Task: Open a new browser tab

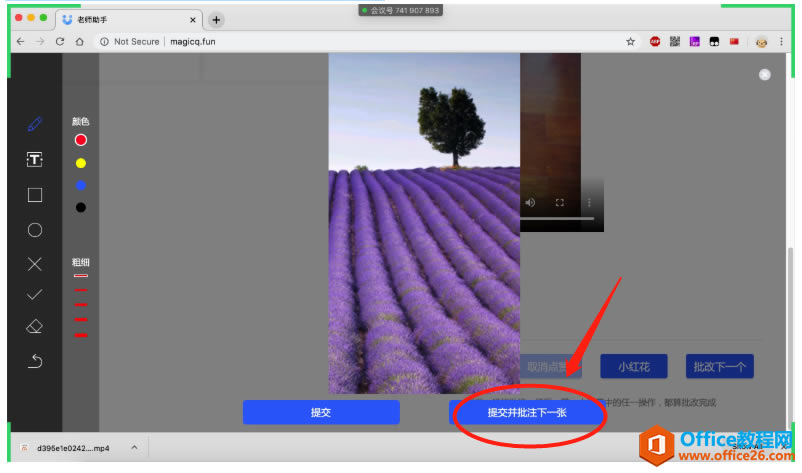Action: pos(216,20)
